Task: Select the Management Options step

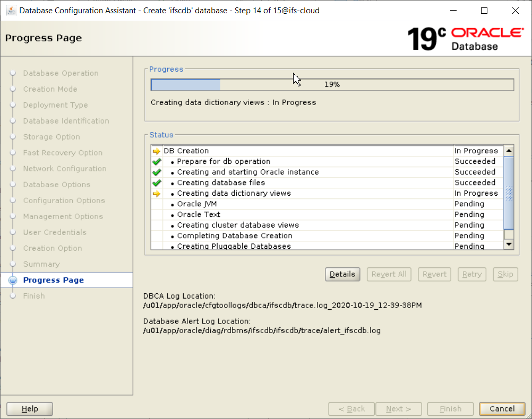Action: click(63, 216)
